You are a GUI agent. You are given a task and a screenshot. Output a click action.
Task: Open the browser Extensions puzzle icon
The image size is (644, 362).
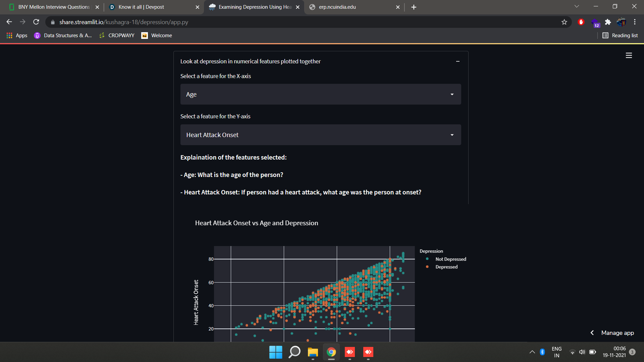[x=608, y=22]
